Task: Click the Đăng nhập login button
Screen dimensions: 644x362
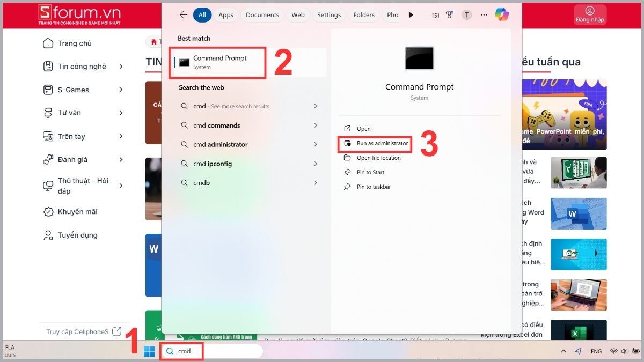Action: click(590, 15)
